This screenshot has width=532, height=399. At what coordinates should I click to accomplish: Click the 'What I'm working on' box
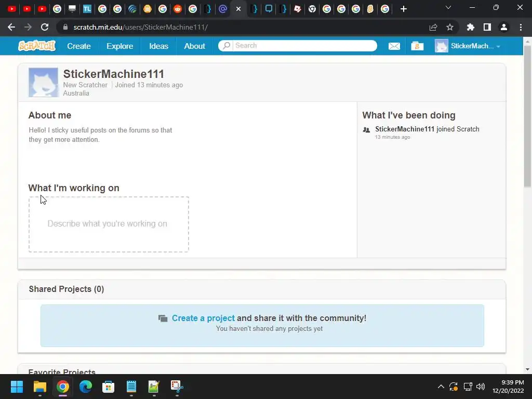[x=109, y=224]
